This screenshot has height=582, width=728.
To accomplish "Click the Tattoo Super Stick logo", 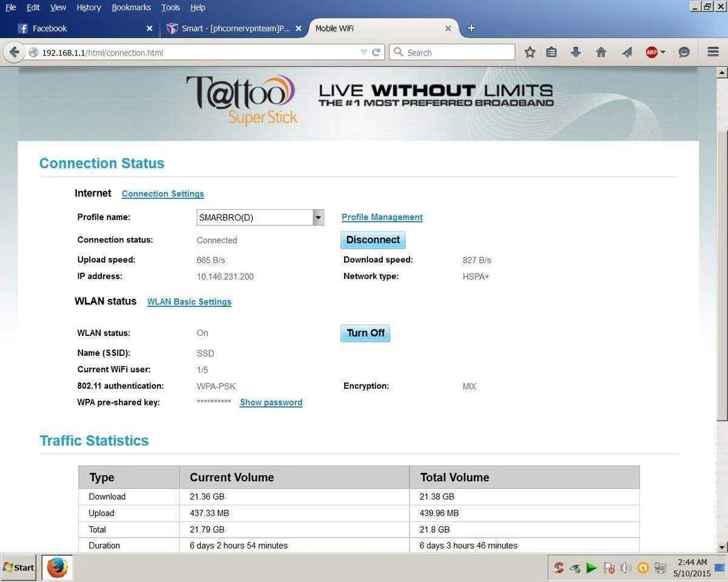I will [241, 100].
